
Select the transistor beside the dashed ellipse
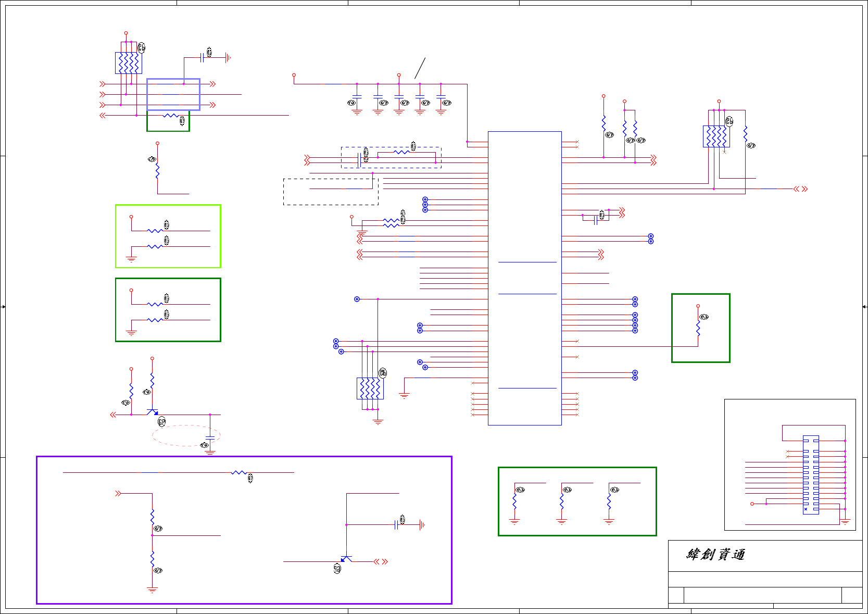coord(153,412)
